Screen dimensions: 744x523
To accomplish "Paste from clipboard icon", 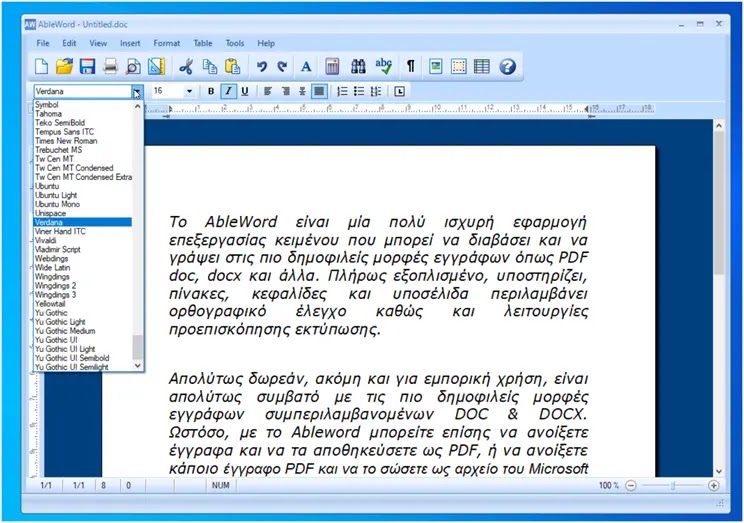I will [232, 66].
